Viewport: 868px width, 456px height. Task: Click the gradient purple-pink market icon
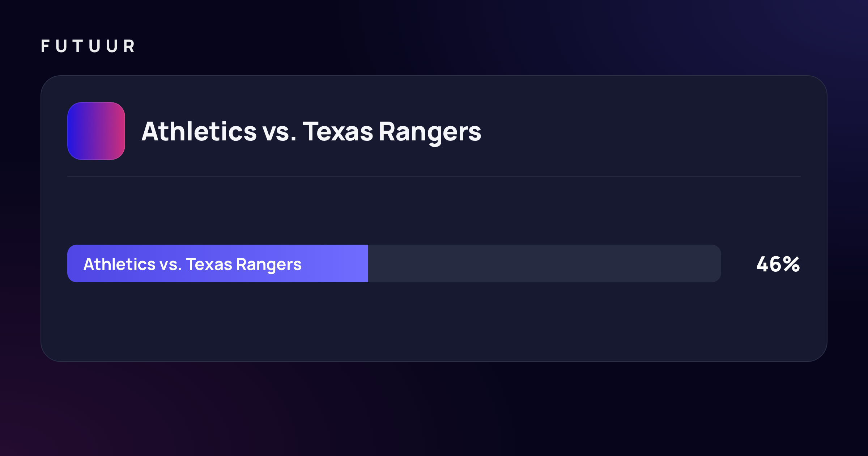click(96, 131)
